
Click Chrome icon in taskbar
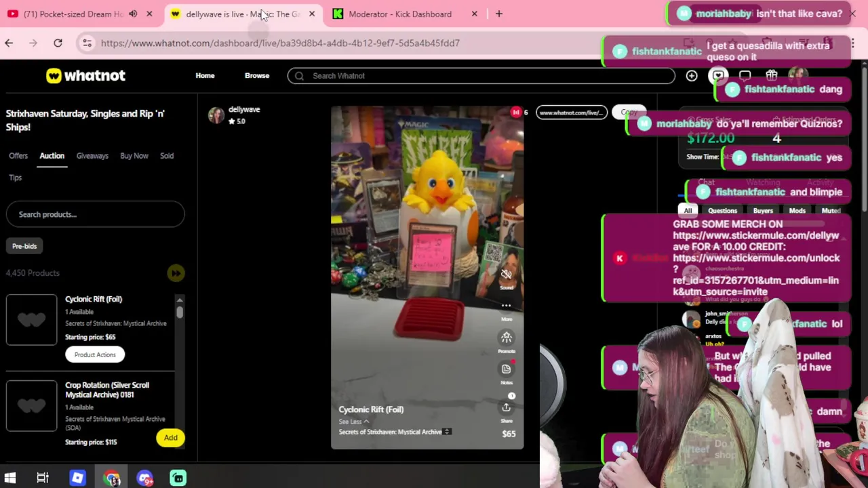pos(112,479)
